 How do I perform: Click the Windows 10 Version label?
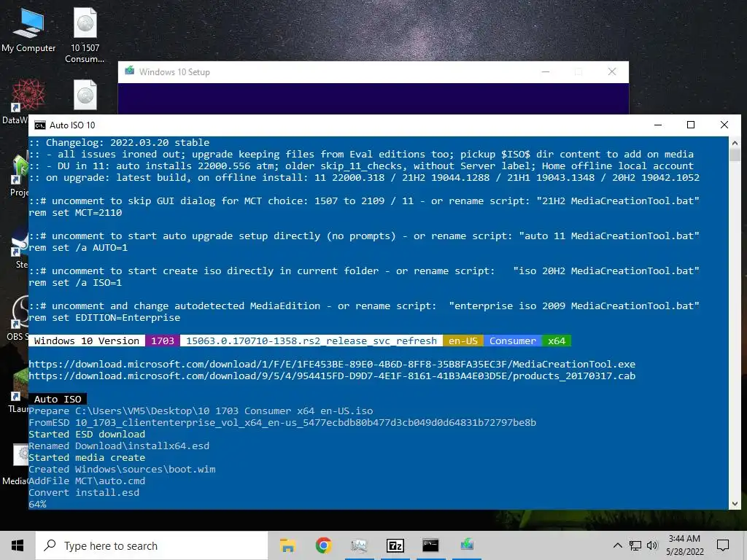pyautogui.click(x=87, y=341)
